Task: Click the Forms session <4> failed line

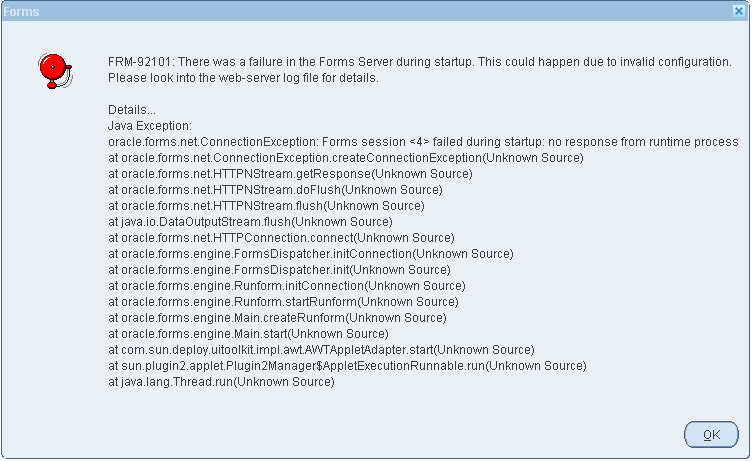Action: click(423, 142)
